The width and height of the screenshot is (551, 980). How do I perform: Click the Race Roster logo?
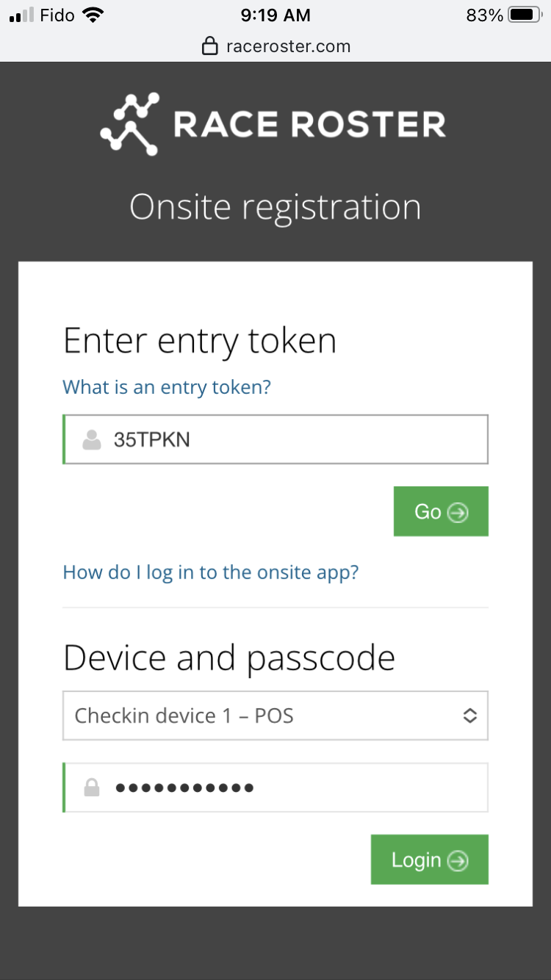[x=275, y=123]
